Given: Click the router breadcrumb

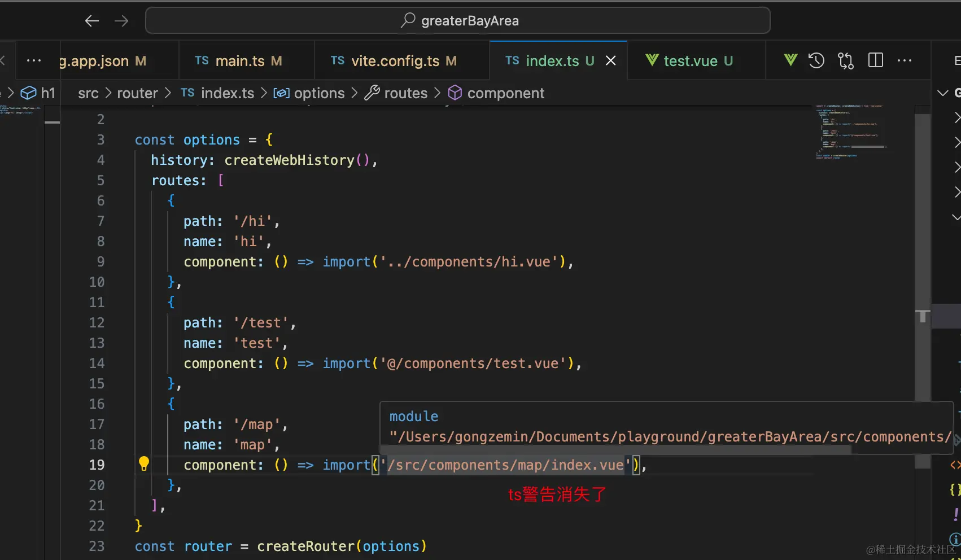Looking at the screenshot, I should point(137,93).
